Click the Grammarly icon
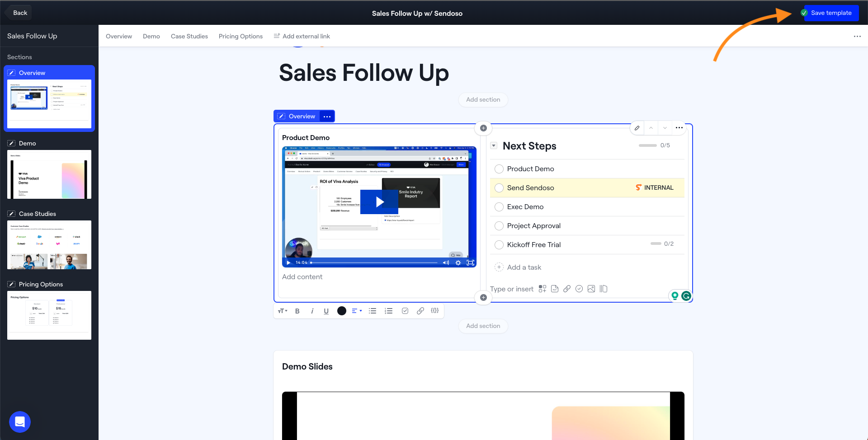The height and width of the screenshot is (440, 868). tap(686, 296)
